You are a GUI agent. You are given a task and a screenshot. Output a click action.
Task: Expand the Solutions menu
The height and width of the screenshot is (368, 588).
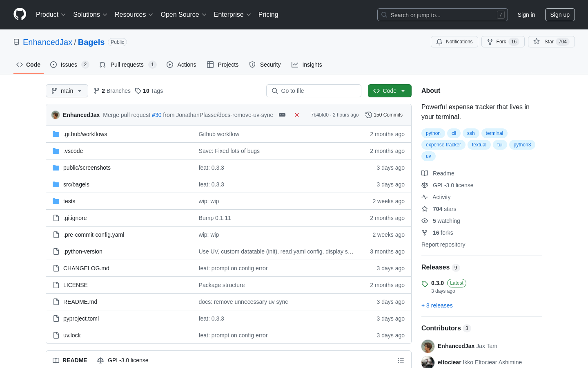[90, 14]
